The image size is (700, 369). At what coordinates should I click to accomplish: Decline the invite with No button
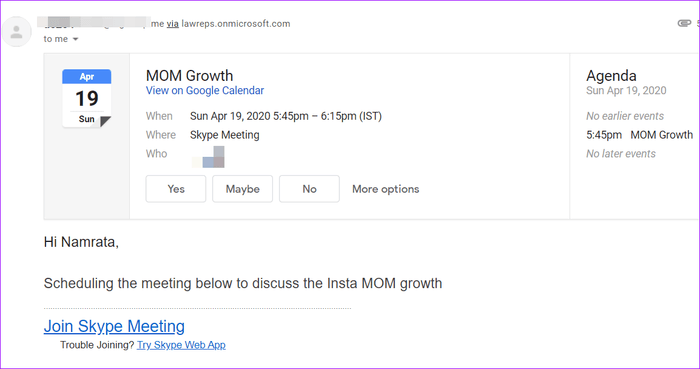[309, 189]
